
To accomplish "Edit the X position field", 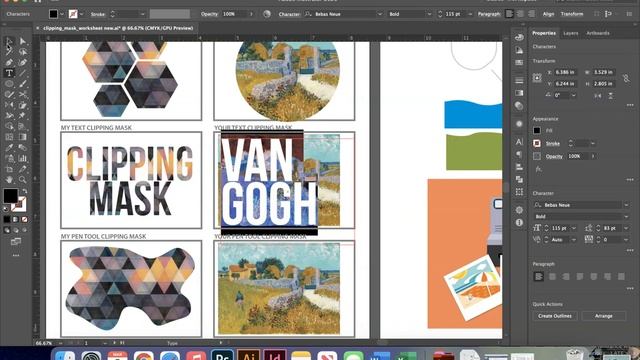I will tap(566, 72).
